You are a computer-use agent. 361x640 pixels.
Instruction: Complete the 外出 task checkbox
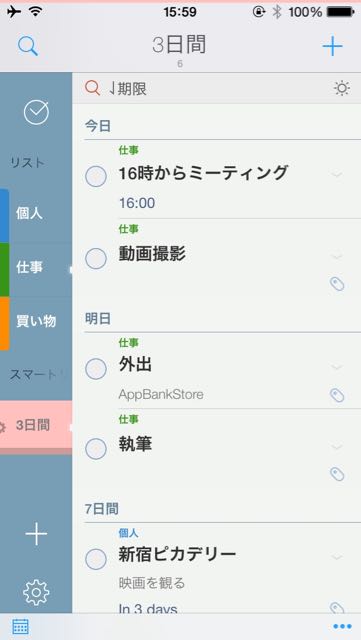96,369
